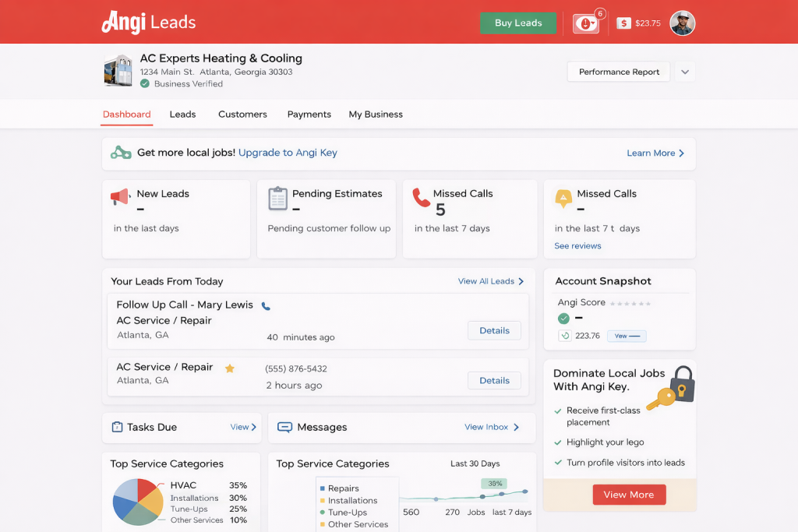Click the Angi Score star rating
Viewport: 798px width, 532px height.
(630, 304)
